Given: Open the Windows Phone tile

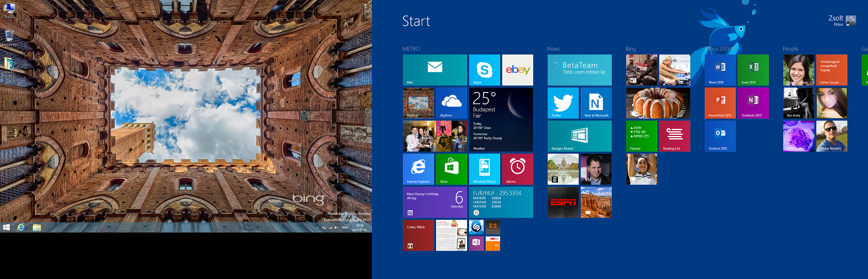Looking at the screenshot, I should (x=484, y=169).
